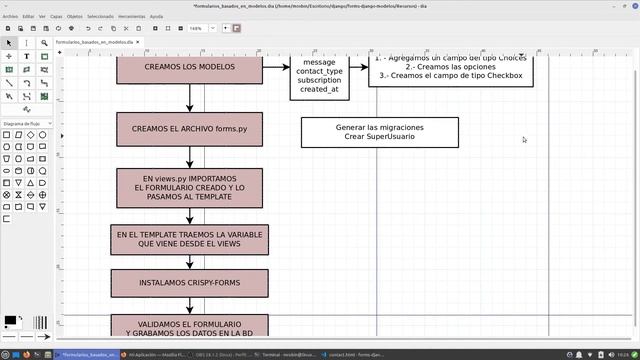This screenshot has width=640, height=360.
Task: Open the start arrow style selector
Action: [9, 337]
